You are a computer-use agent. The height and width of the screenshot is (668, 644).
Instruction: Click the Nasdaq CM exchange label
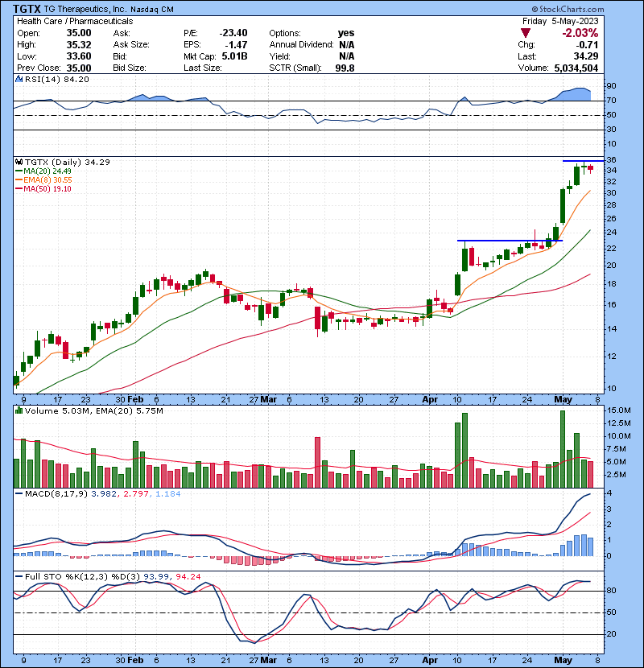152,9
